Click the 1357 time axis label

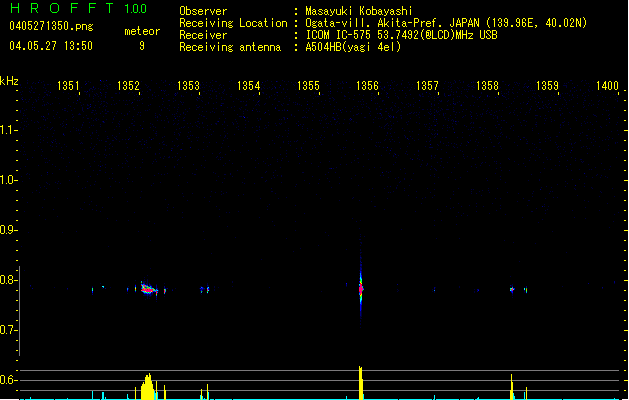[427, 86]
